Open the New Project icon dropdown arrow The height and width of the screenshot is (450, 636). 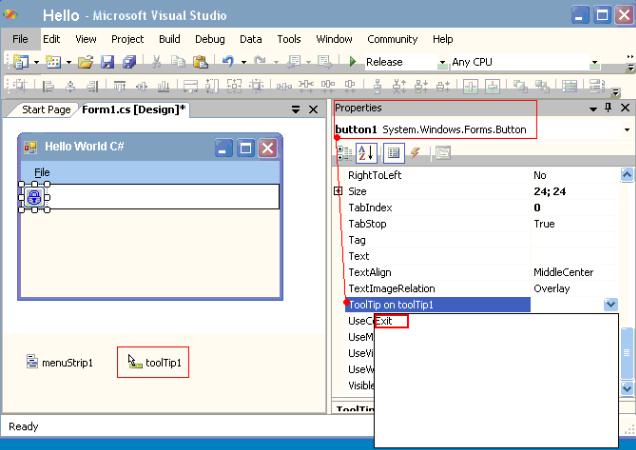tap(37, 62)
